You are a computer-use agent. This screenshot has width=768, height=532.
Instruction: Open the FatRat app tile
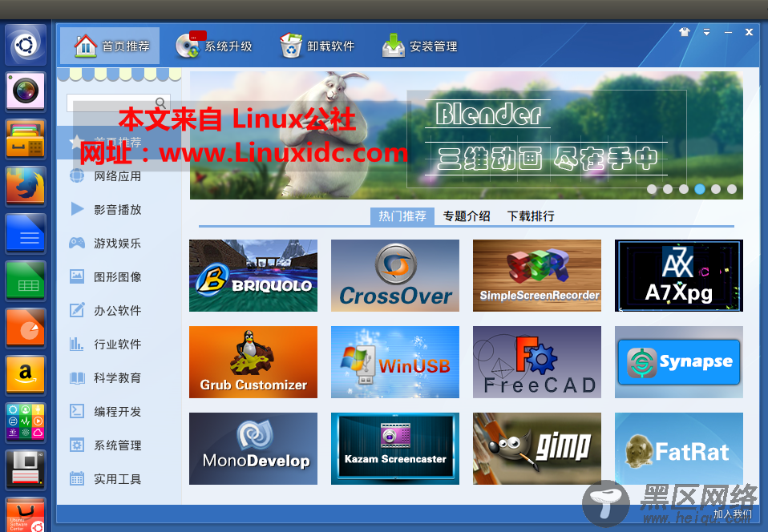tap(679, 449)
